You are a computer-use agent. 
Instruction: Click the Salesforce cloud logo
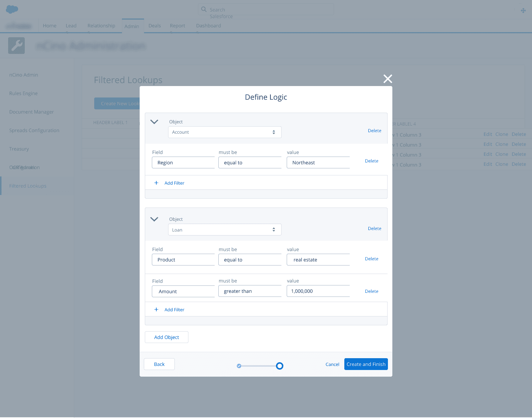pos(12,9)
